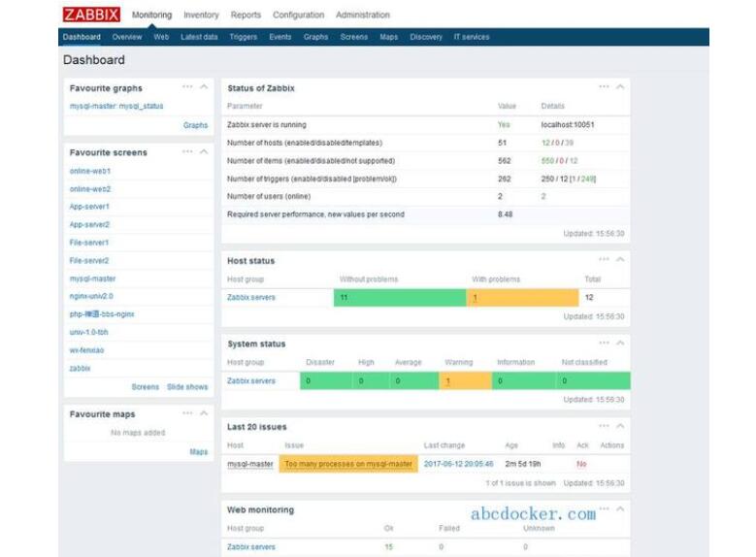The height and width of the screenshot is (557, 756).
Task: Collapse the Favourite maps widget
Action: click(x=204, y=413)
